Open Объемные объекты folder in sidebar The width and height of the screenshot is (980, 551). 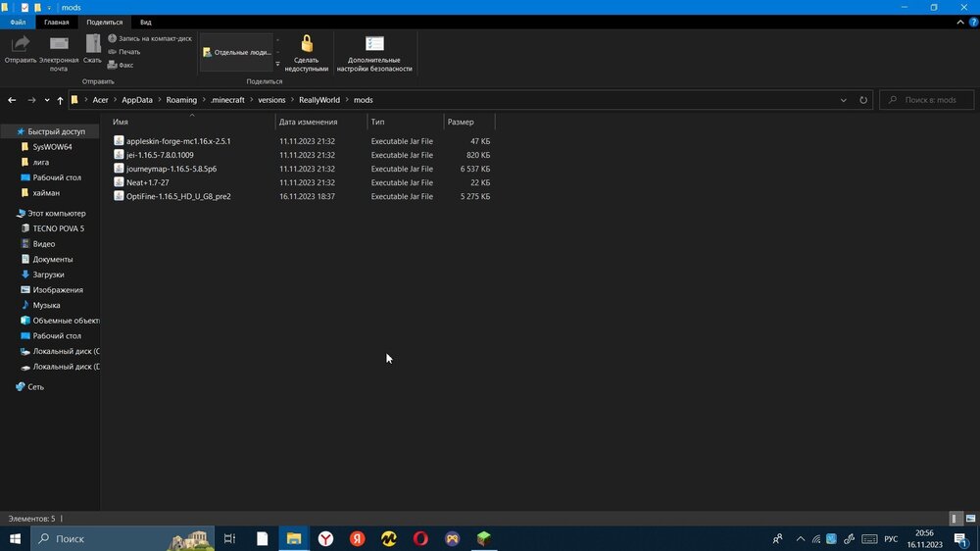(66, 321)
